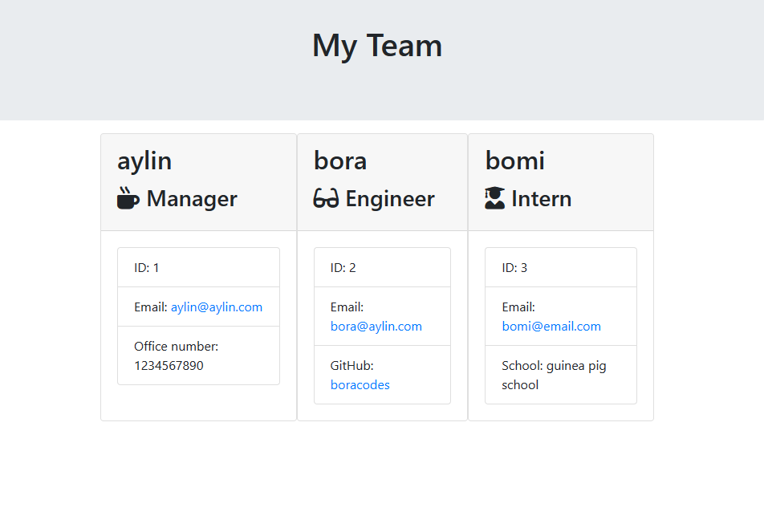Click the graduate icon next to Intern

coord(496,197)
